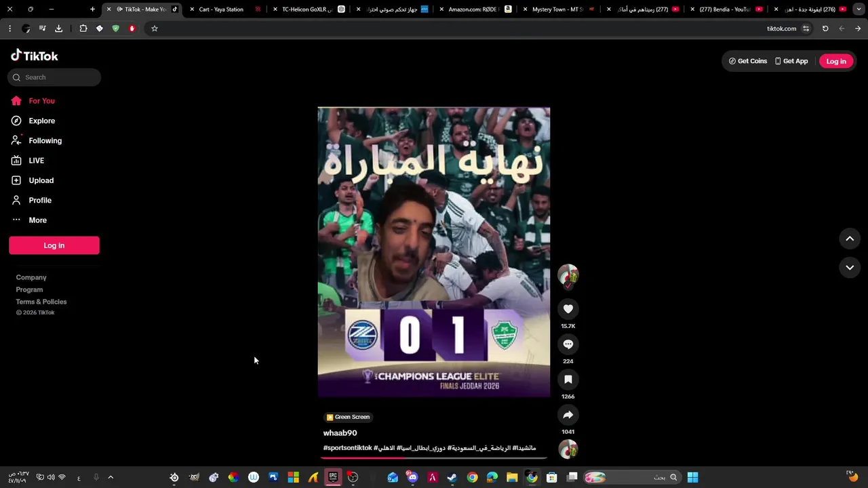Viewport: 868px width, 488px height.
Task: Open the browser three-dot menu
Action: [x=9, y=28]
